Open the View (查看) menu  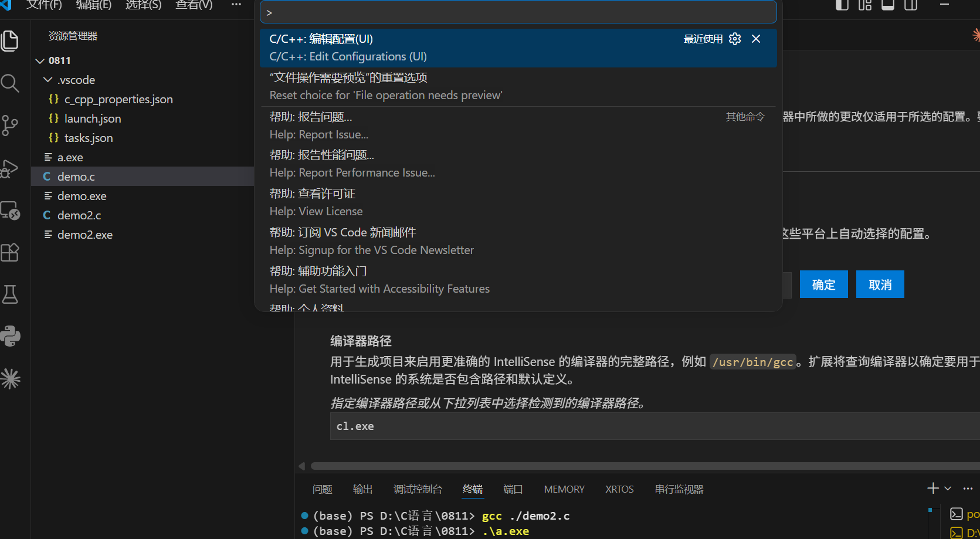(x=194, y=5)
